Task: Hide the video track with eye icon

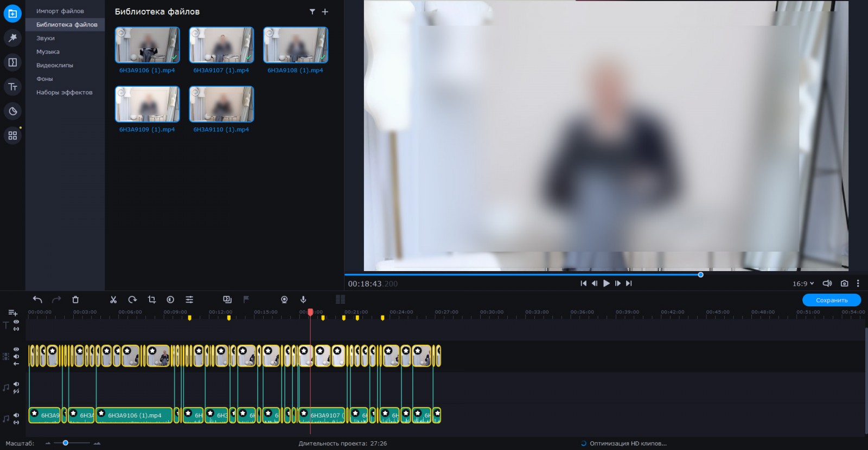Action: click(x=16, y=349)
